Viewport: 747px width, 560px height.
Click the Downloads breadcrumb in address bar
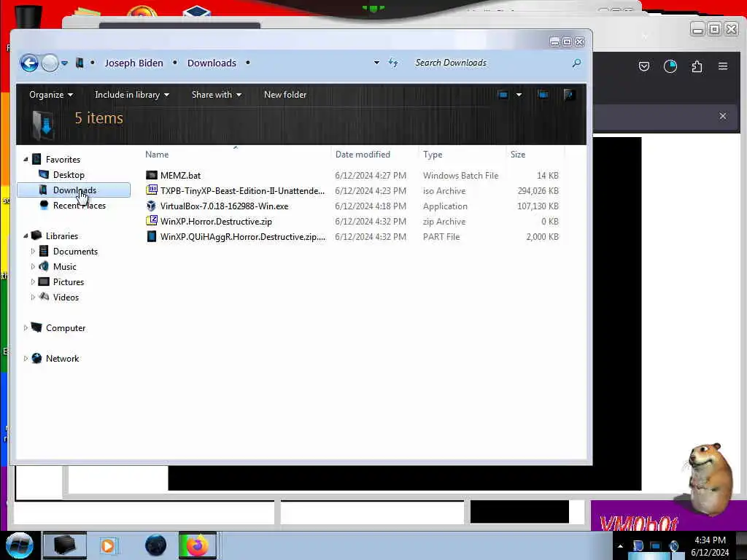212,63
